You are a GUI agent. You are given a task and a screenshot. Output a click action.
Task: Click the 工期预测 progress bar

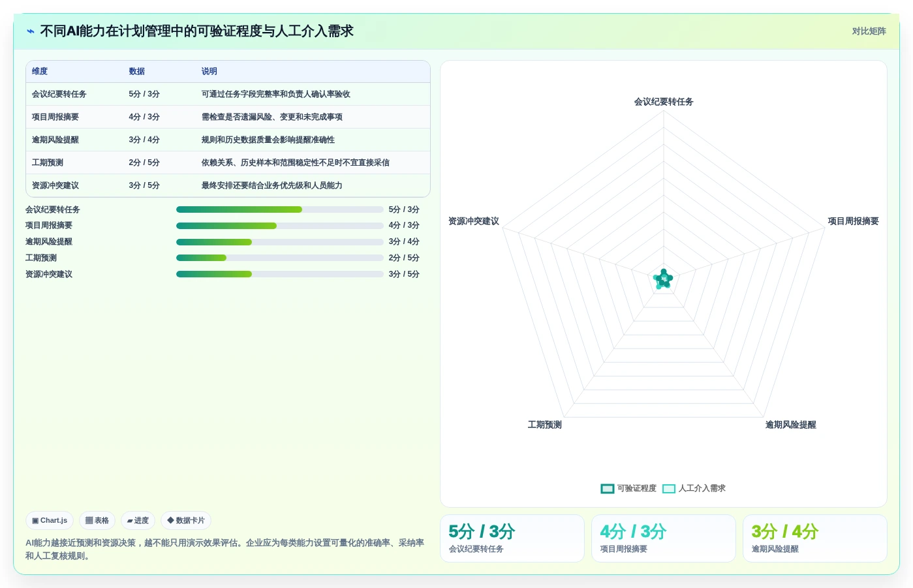280,258
